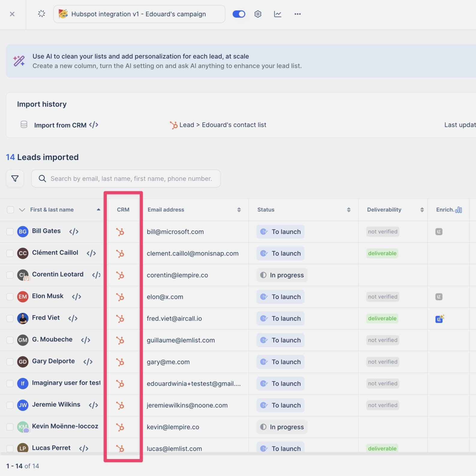Check the Jeremie Wilkins row checkbox
The height and width of the screenshot is (476, 476).
click(10, 405)
